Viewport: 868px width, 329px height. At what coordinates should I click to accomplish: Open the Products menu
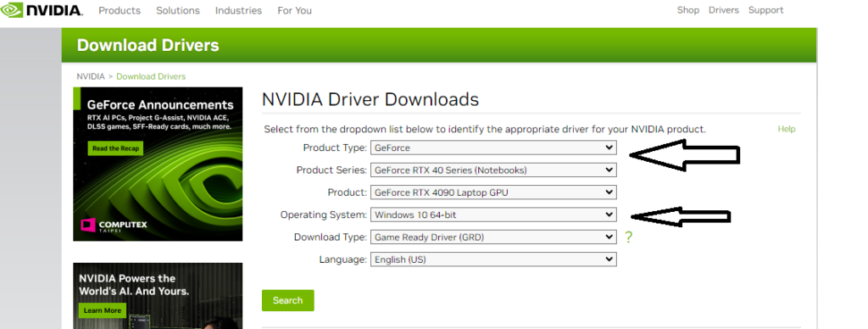coord(120,10)
